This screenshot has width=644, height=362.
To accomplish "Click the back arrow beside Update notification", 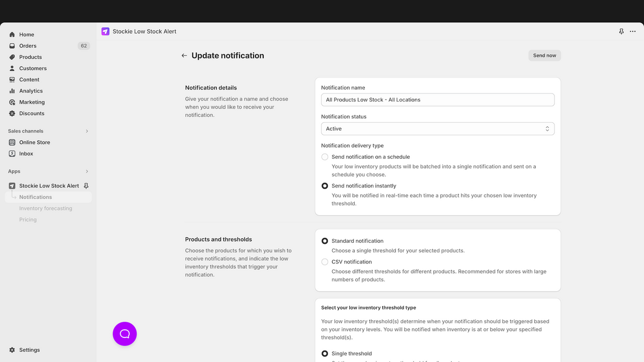I will point(184,56).
